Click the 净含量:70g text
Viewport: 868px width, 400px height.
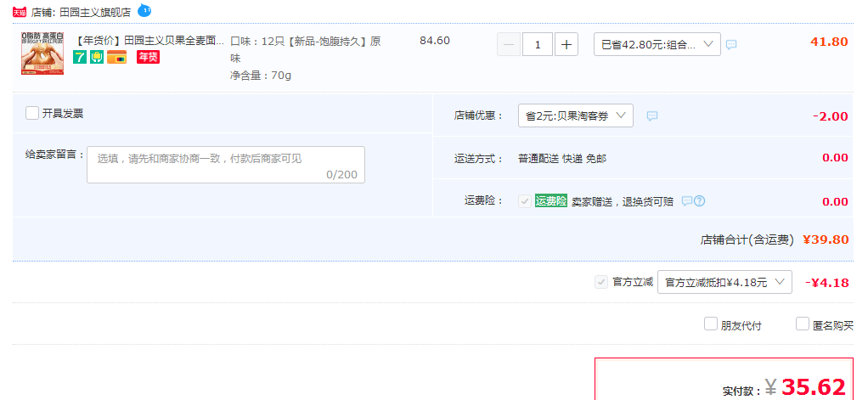pyautogui.click(x=260, y=76)
